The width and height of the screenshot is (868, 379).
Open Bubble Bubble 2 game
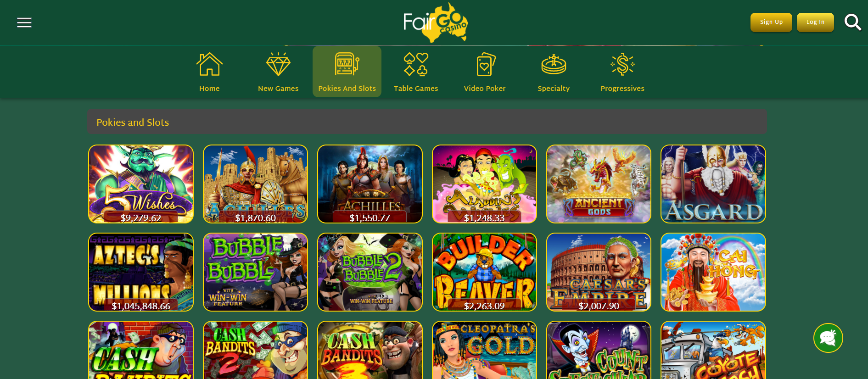coord(370,272)
